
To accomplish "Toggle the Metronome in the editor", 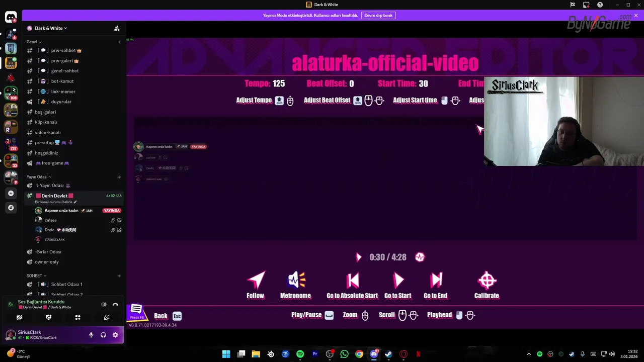I will (296, 280).
